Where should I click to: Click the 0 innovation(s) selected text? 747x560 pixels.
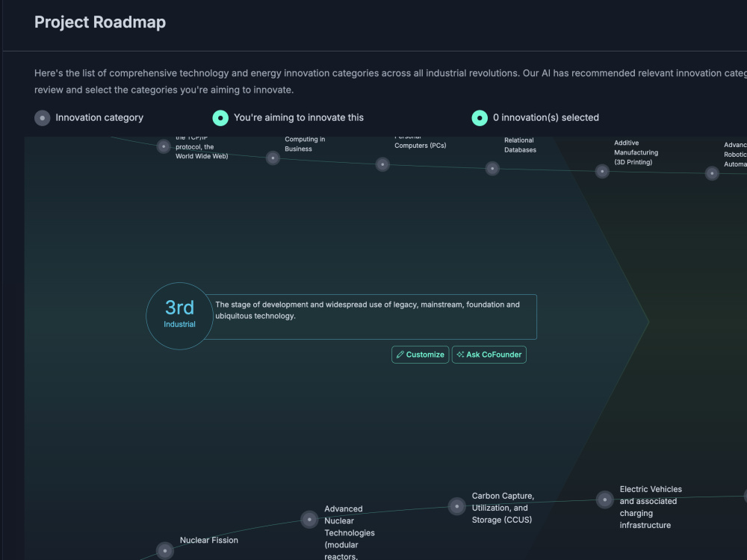click(x=545, y=118)
